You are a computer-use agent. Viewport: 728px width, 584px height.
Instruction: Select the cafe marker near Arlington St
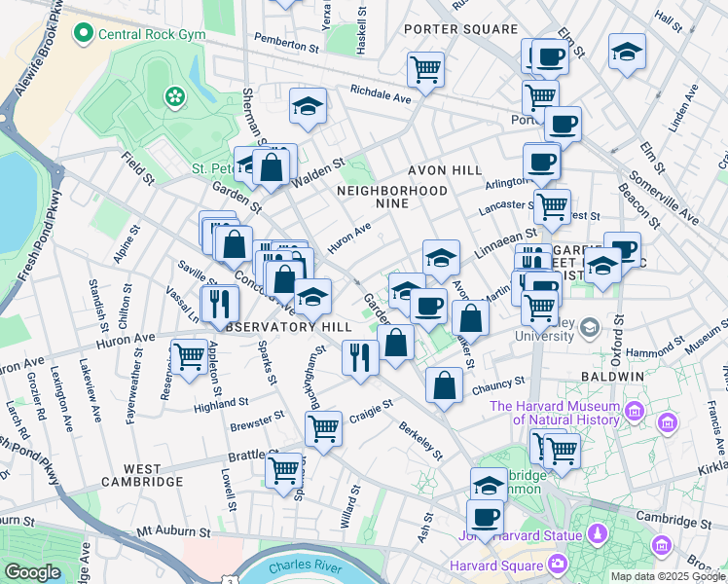click(x=542, y=163)
